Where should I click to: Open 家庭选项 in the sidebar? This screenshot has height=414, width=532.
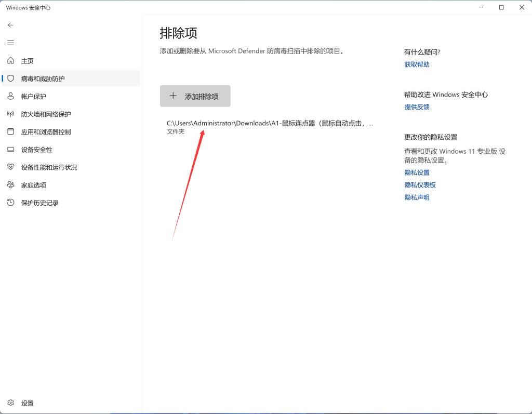(71, 185)
